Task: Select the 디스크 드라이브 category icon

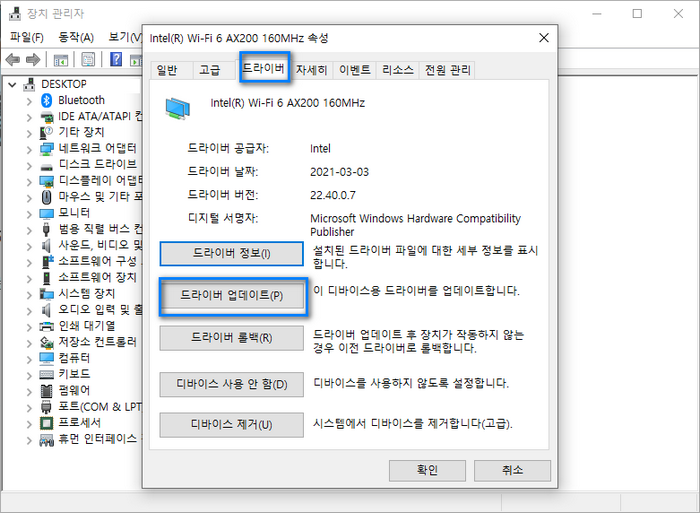Action: click(46, 166)
